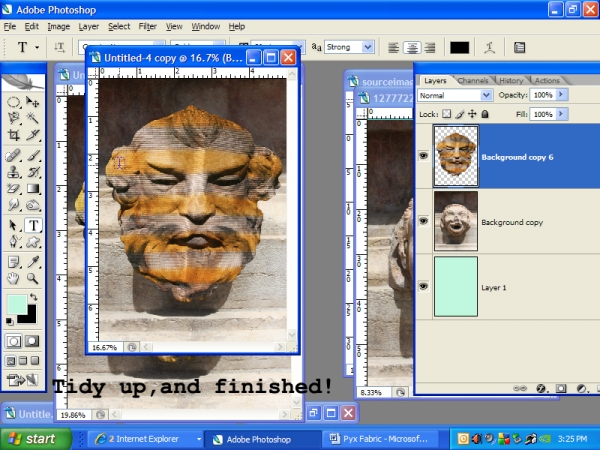Select the Gradient tool
600x450 pixels.
[33, 189]
